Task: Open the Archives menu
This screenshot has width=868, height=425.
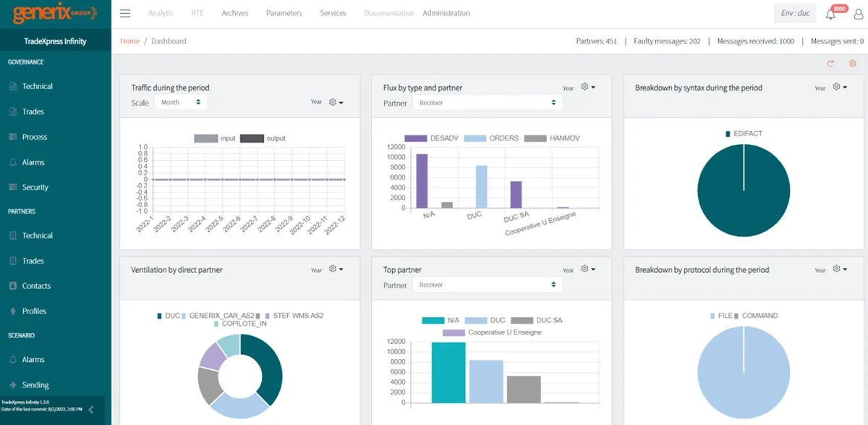Action: point(235,13)
